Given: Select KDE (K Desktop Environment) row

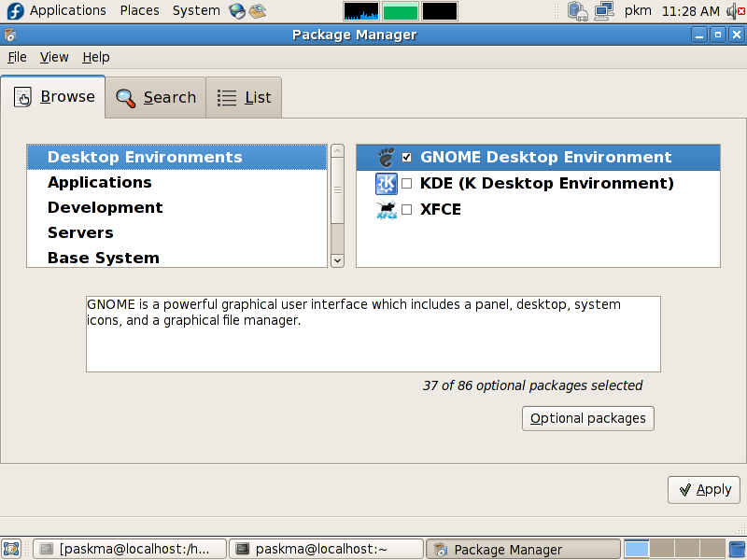Looking at the screenshot, I should pos(538,183).
